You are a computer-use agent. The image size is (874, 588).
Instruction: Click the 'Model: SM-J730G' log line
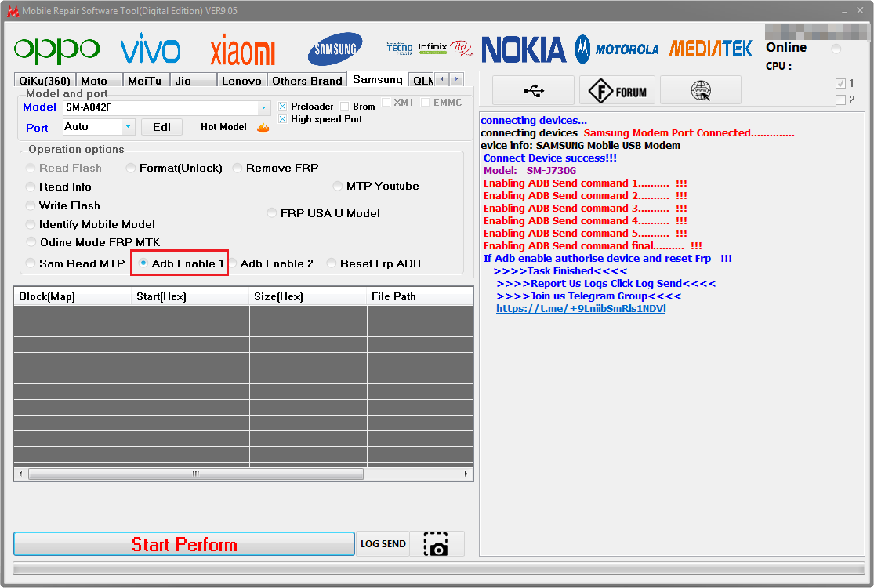[x=530, y=171]
